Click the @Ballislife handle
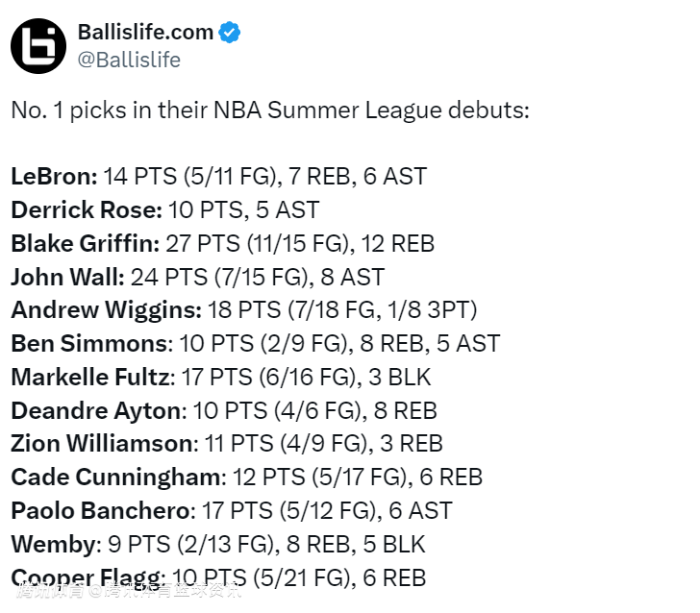700x613 pixels. tap(128, 60)
